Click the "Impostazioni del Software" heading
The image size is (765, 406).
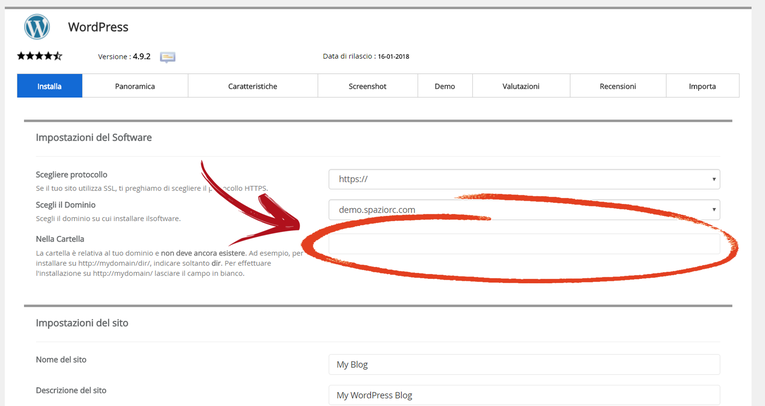94,138
